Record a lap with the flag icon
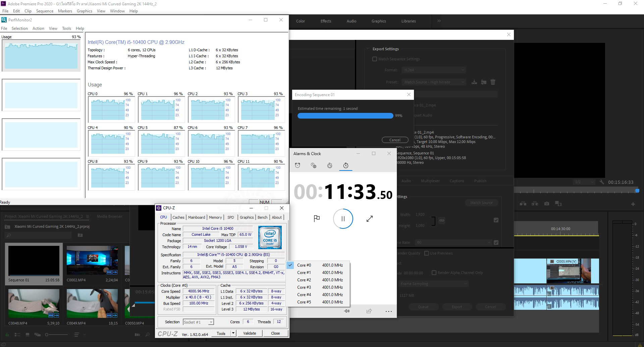This screenshot has height=347, width=644. click(x=317, y=219)
